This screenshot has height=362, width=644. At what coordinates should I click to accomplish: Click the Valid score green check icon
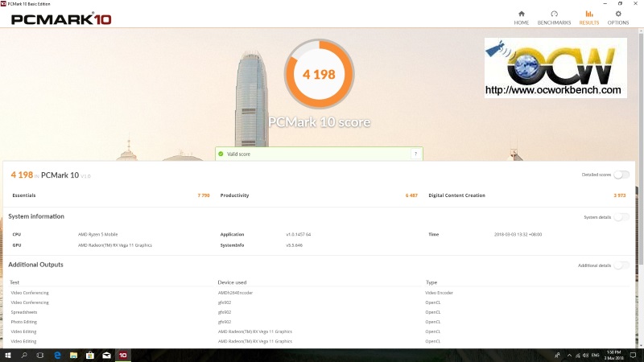tap(221, 154)
